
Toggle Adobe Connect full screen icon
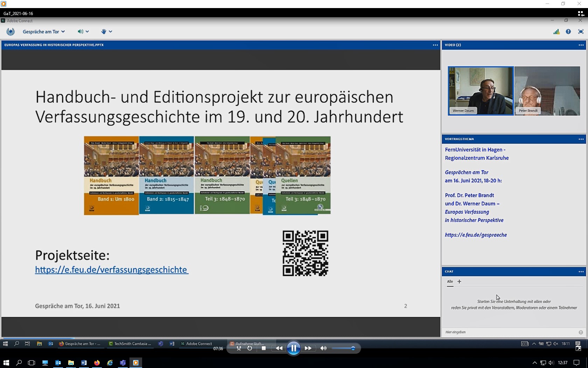coord(581,32)
